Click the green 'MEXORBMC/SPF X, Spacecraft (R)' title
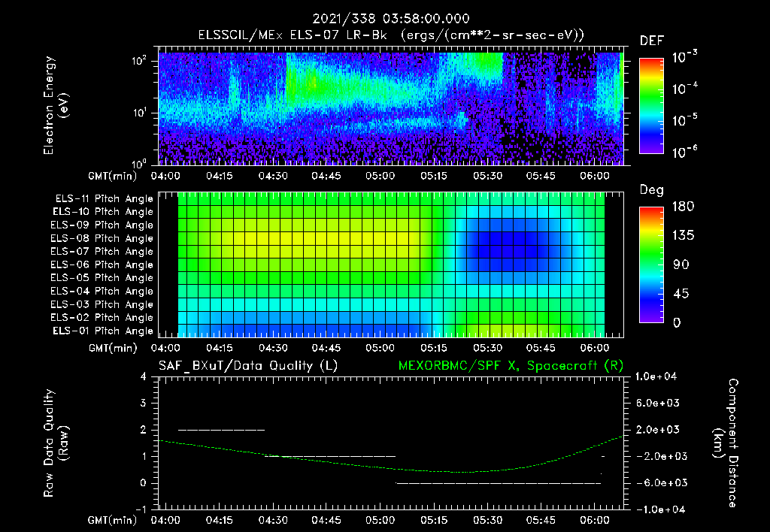This screenshot has width=770, height=532. (x=511, y=366)
